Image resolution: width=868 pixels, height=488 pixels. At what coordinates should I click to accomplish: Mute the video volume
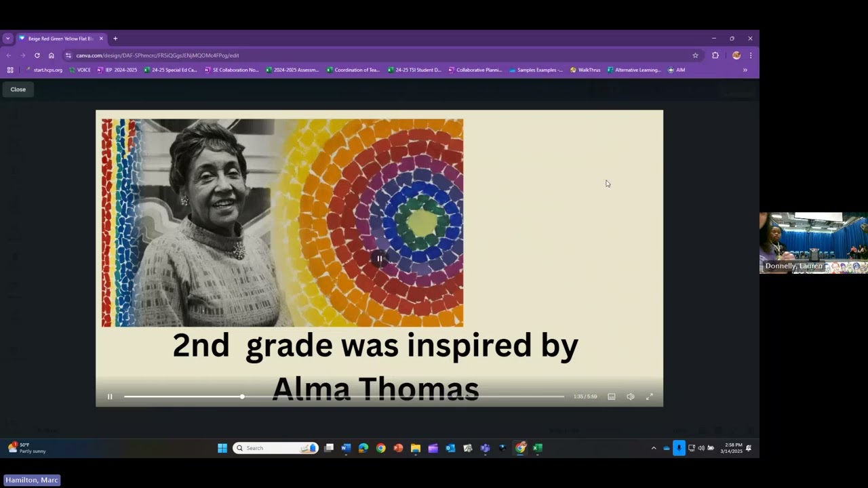click(631, 396)
